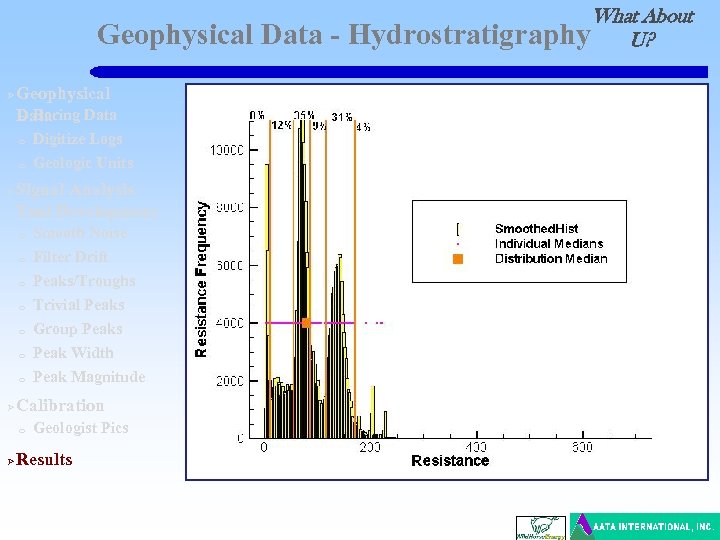Click the orange square legend swatch
This screenshot has height=540, width=720.
click(x=458, y=259)
